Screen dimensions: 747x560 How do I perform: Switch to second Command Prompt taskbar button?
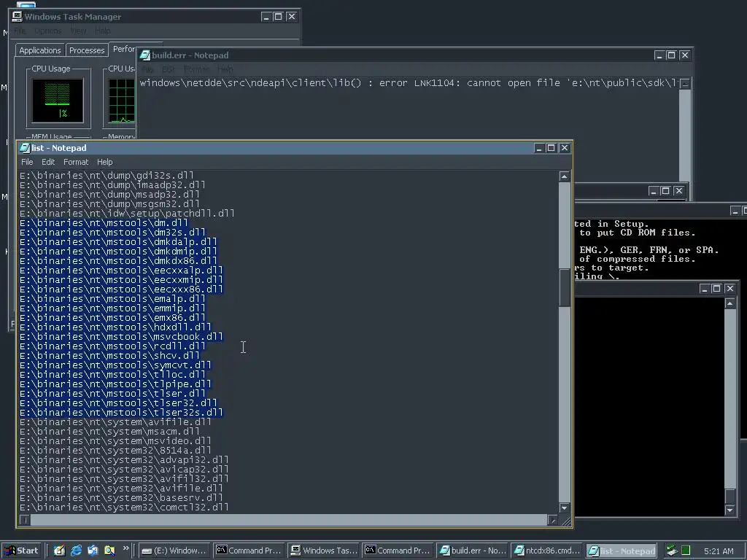click(x=398, y=551)
